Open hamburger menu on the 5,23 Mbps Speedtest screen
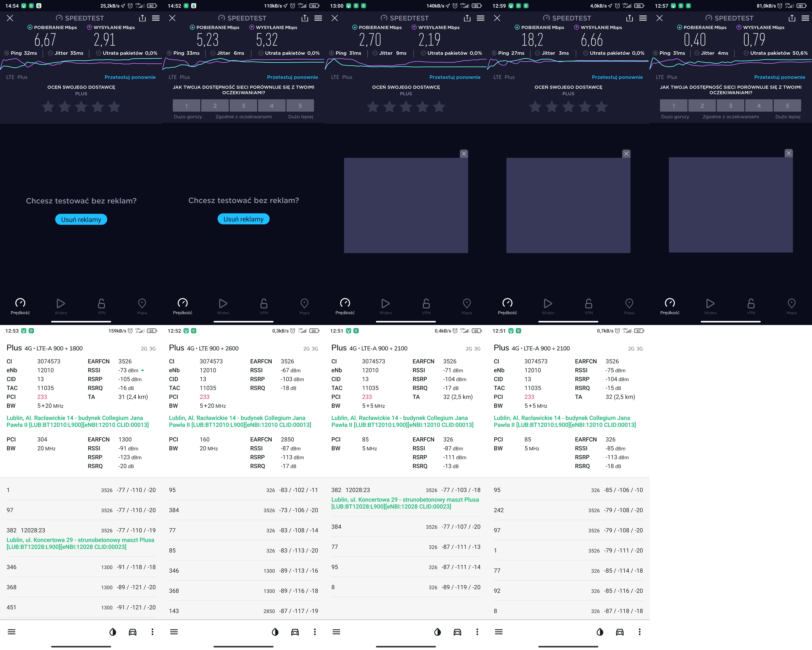 click(x=318, y=18)
